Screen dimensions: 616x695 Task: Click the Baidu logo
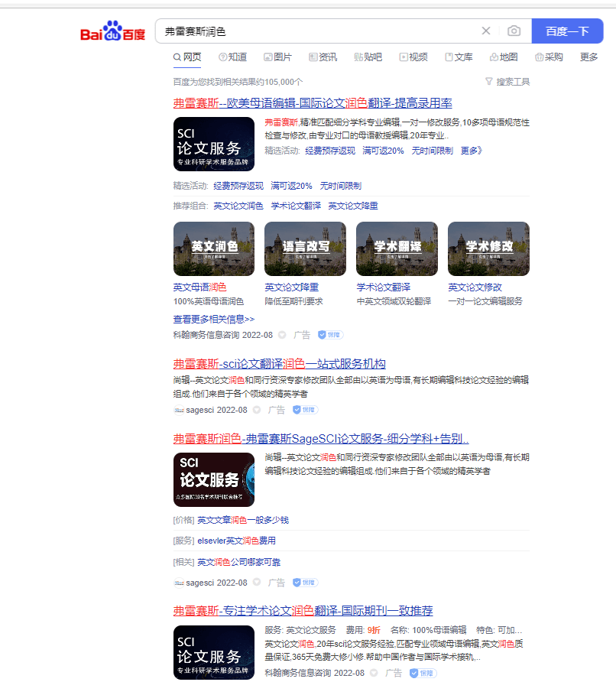(112, 31)
